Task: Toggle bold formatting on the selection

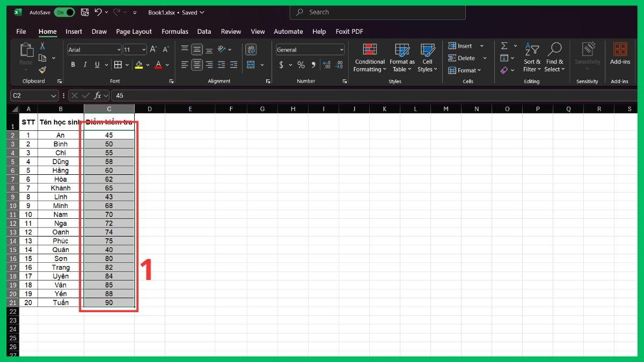Action: (x=73, y=64)
